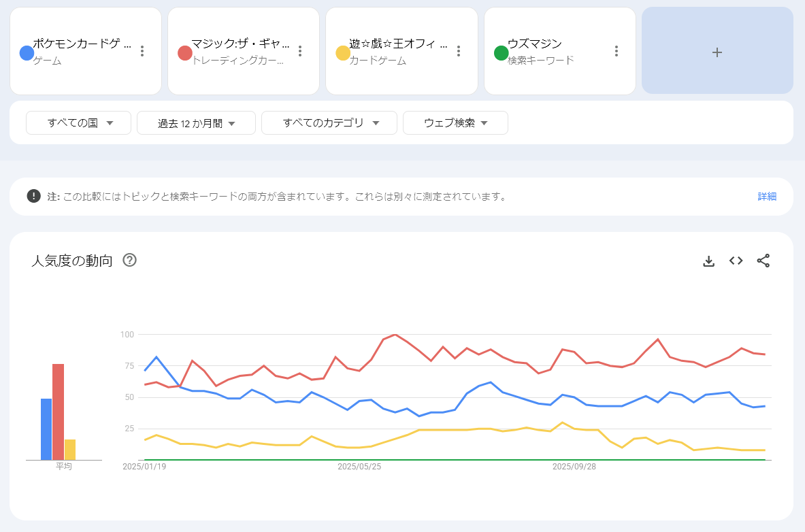Screen dimensions: 805x532
Task: Open help icon next to 人気度の動向
Action: click(x=129, y=260)
